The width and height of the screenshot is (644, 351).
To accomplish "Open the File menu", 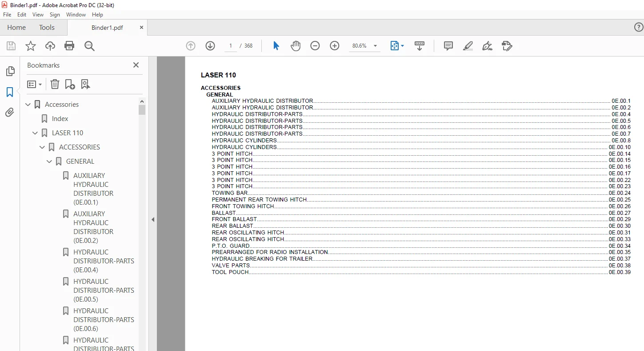I will (x=7, y=15).
